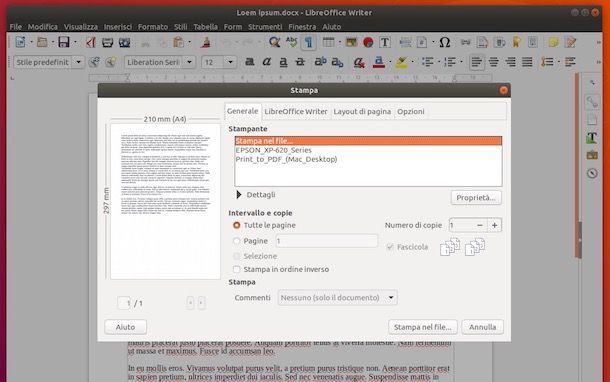Screen dimensions: 610x382
Task: Click the Italic formatting icon
Action: 266,61
